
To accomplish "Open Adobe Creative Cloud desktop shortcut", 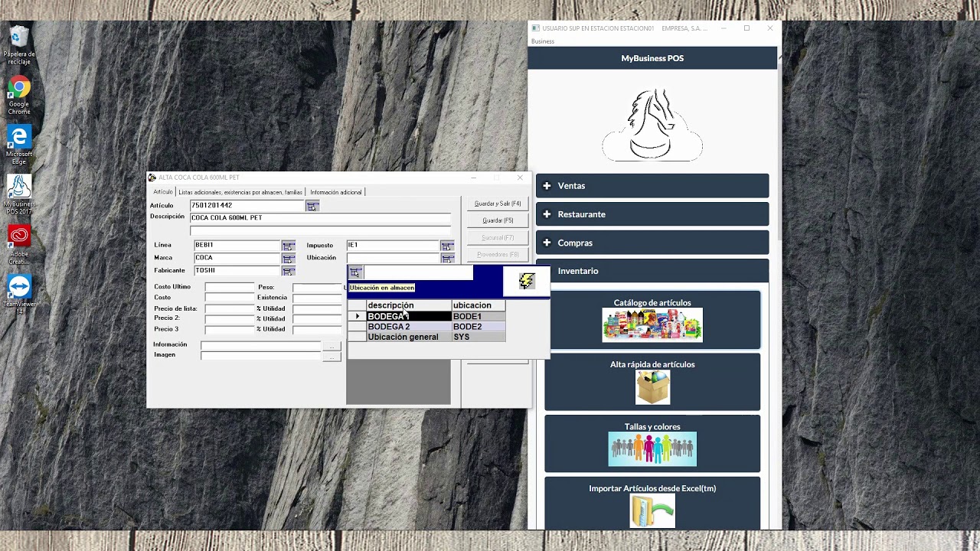I will coord(19,245).
